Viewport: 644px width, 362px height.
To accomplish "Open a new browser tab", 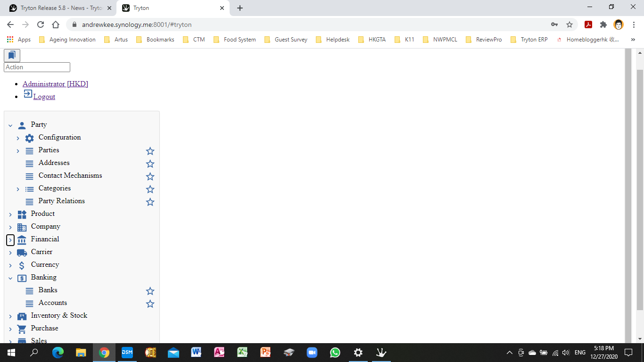I will 240,8.
